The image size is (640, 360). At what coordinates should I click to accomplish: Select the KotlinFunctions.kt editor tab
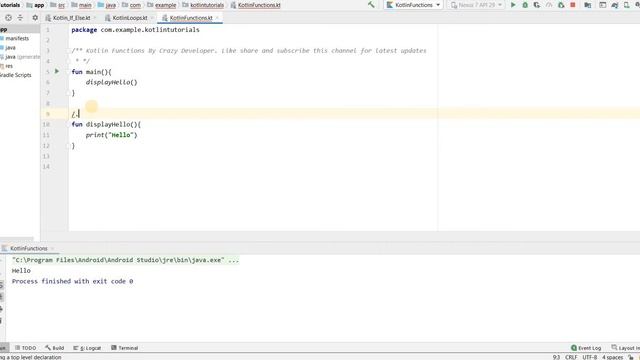pyautogui.click(x=191, y=18)
